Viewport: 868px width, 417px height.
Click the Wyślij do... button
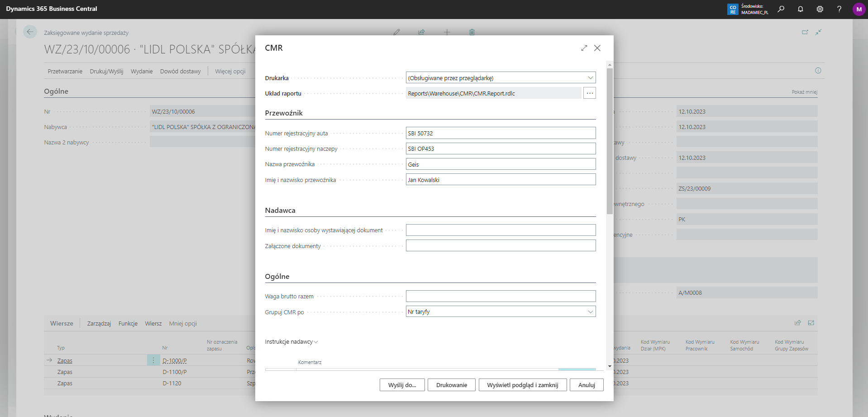click(402, 385)
